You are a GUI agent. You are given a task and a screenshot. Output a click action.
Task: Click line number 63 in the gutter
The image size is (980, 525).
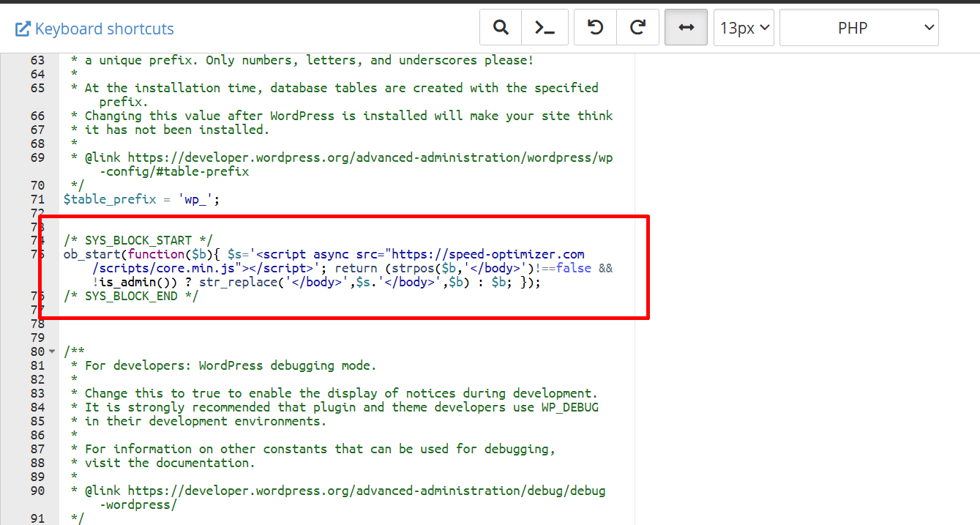click(38, 60)
